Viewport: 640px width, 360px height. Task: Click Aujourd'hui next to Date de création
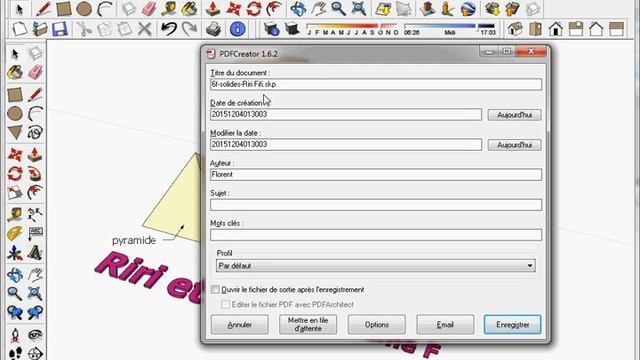coord(514,115)
